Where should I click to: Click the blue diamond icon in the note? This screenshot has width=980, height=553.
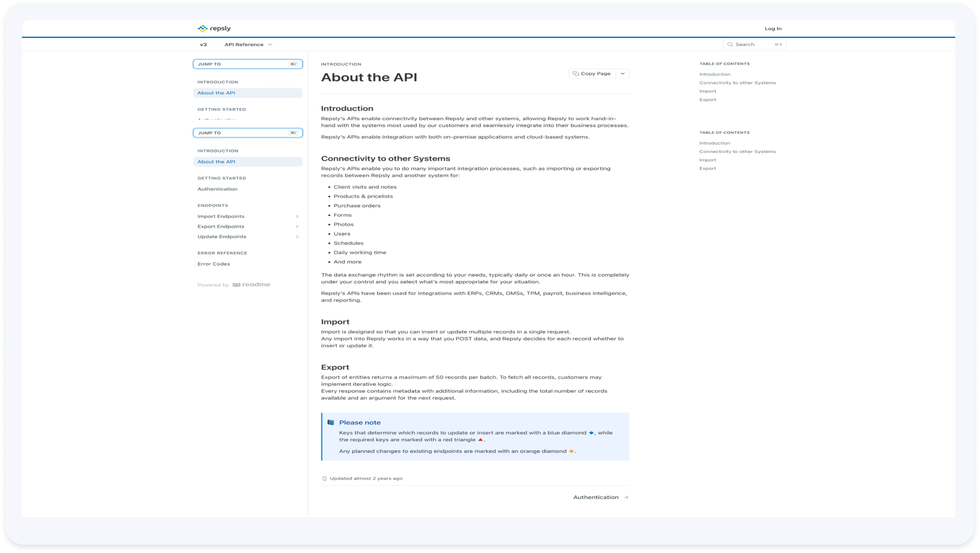(x=591, y=433)
